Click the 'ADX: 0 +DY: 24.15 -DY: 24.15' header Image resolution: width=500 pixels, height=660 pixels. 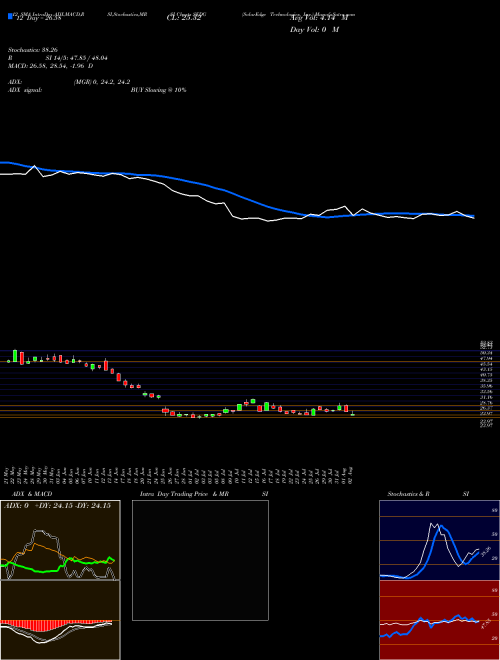coord(57,505)
